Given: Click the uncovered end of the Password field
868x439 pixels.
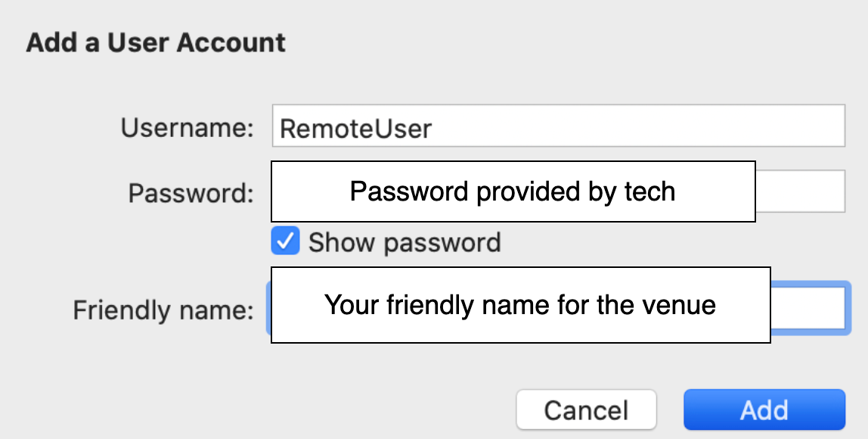Looking at the screenshot, I should point(800,191).
